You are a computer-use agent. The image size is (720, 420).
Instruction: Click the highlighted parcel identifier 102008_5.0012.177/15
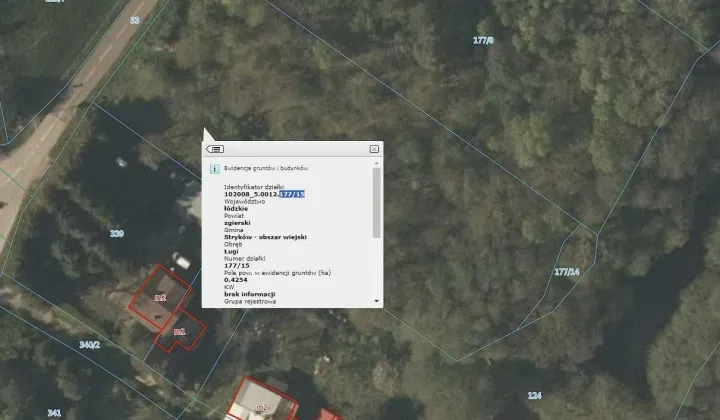click(x=264, y=194)
